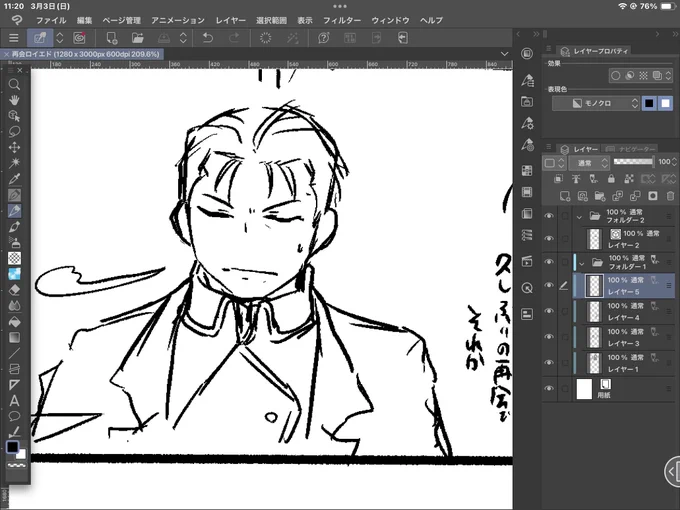Hide the 用紙 paper layer eye icon
Image resolution: width=680 pixels, height=510 pixels.
pyautogui.click(x=549, y=389)
